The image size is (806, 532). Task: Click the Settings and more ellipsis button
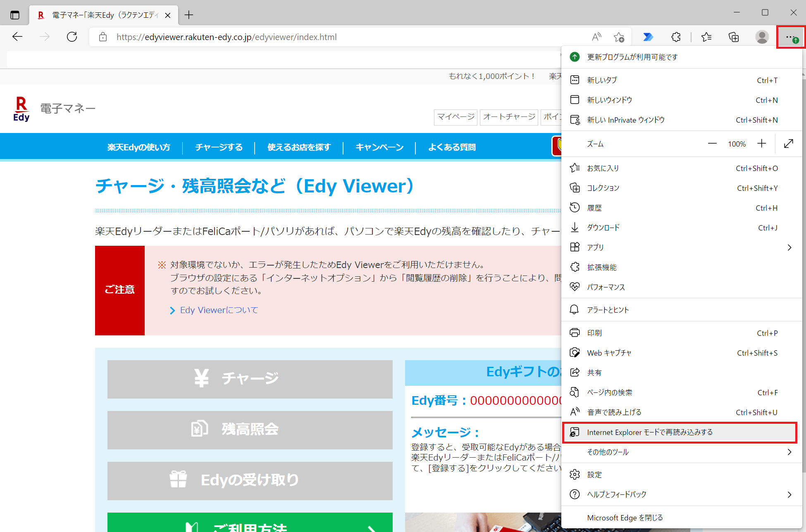[791, 37]
